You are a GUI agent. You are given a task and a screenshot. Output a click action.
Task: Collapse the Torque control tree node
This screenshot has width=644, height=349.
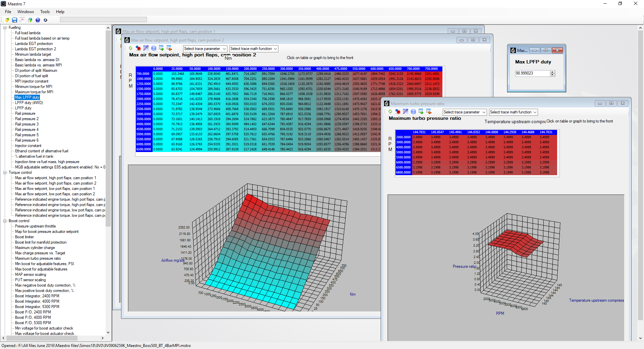[x=5, y=172]
